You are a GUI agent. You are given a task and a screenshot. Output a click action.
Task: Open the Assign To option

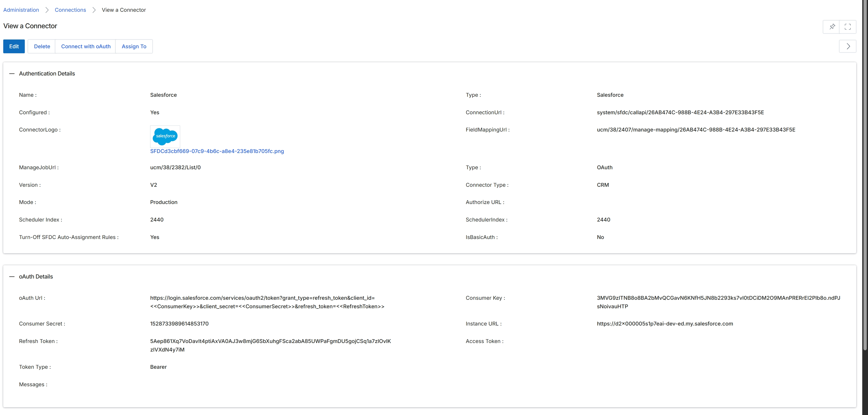coord(134,46)
